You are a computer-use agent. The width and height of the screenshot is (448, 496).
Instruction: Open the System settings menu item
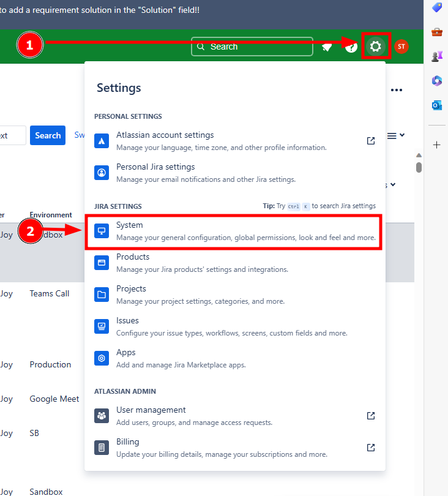234,231
